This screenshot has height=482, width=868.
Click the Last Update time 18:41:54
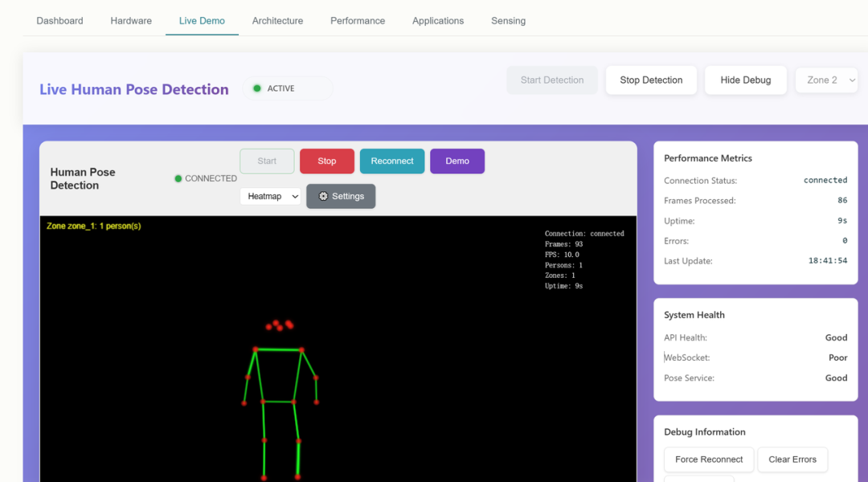pyautogui.click(x=828, y=260)
